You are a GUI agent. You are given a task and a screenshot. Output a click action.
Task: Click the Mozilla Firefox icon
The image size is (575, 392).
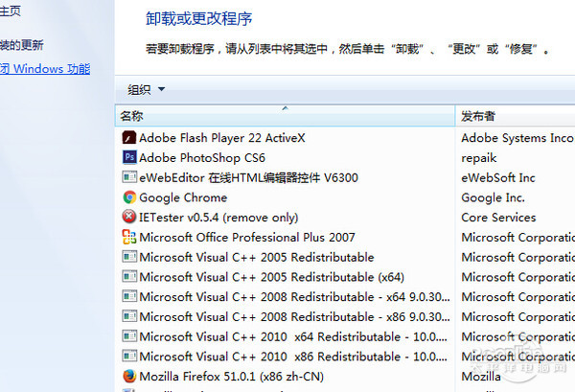[129, 376]
